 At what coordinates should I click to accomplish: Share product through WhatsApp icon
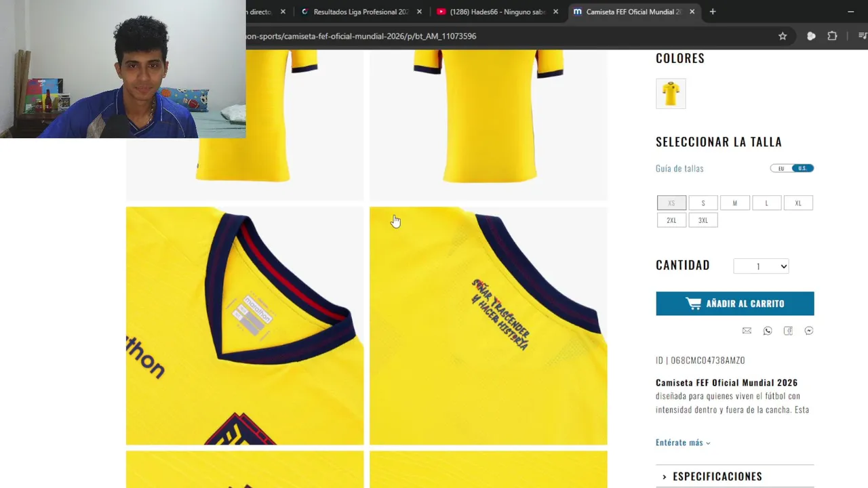click(x=768, y=331)
